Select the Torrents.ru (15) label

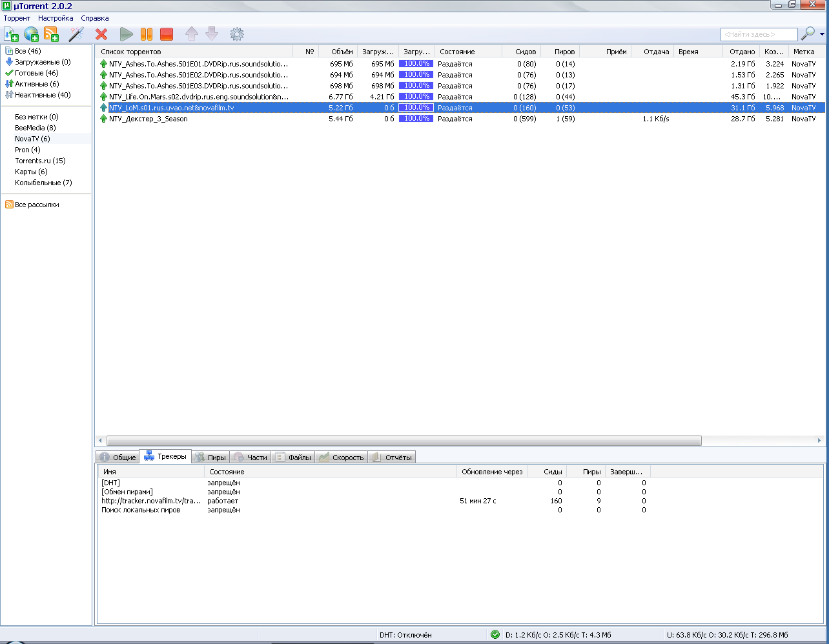(x=40, y=161)
